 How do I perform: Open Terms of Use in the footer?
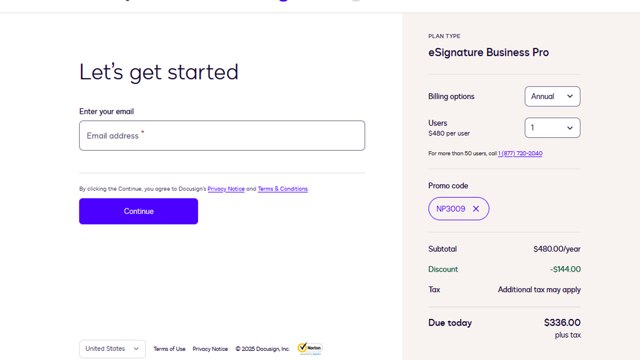[x=169, y=349]
